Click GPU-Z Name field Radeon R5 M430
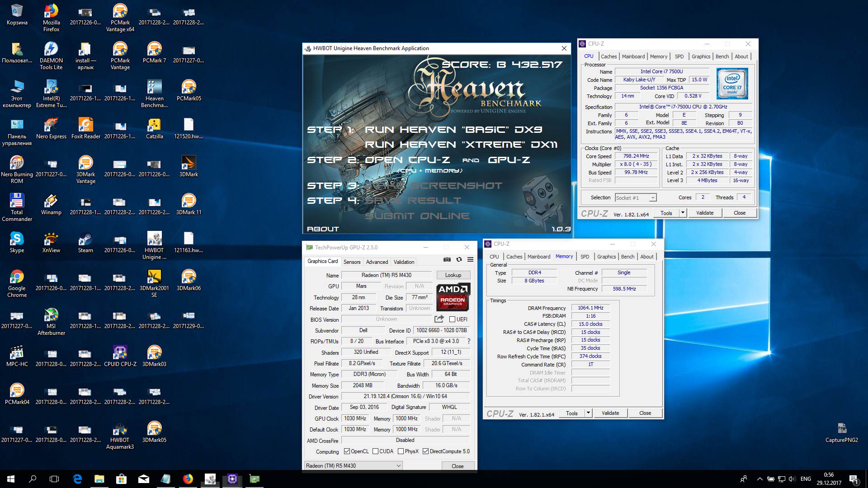Screen dimensions: 868x488 [387, 275]
